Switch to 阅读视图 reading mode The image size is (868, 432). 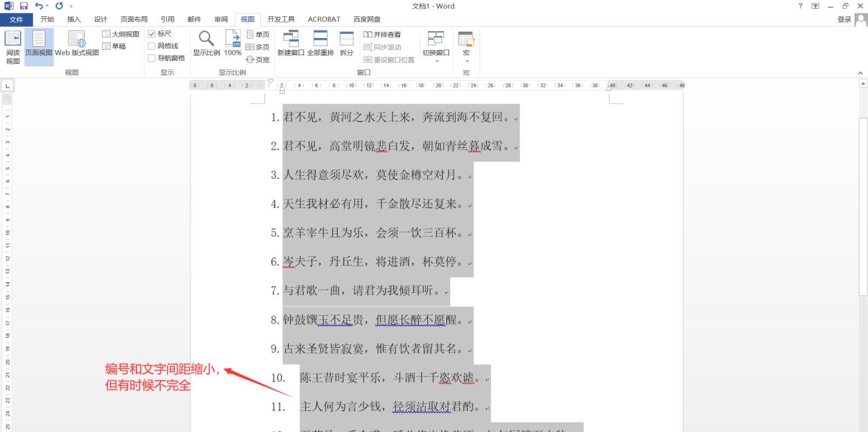(13, 47)
